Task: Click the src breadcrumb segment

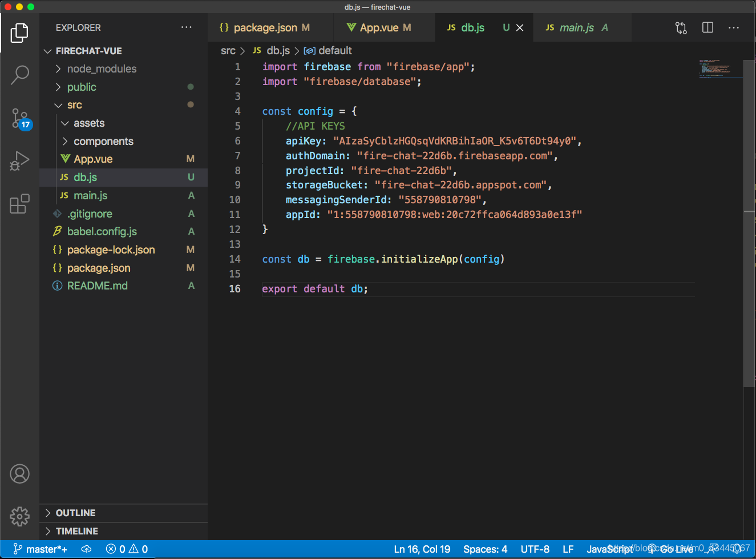Action: click(228, 51)
